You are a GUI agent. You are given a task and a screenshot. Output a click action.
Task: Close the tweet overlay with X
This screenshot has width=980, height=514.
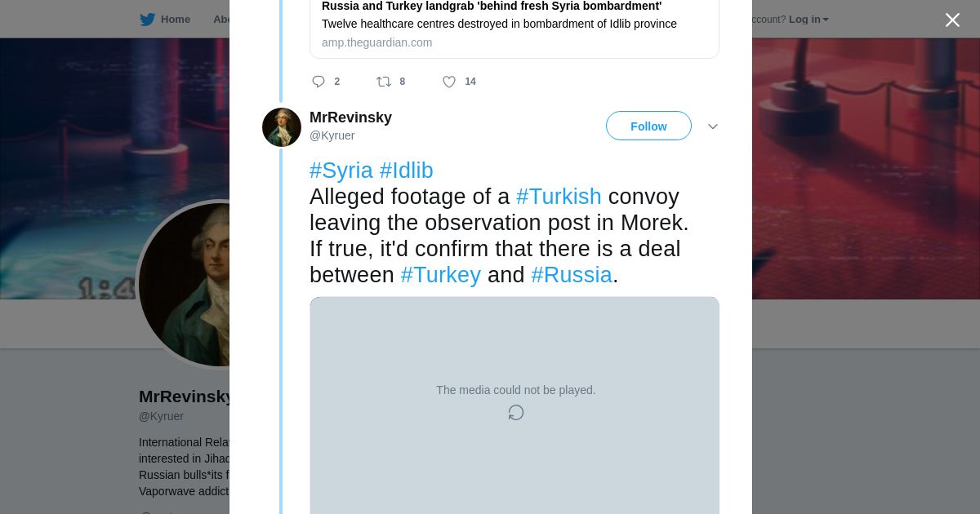point(952,20)
